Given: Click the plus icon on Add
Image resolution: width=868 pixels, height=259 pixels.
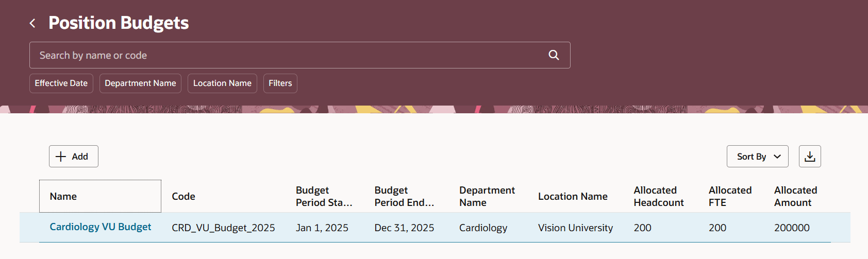Looking at the screenshot, I should point(61,157).
